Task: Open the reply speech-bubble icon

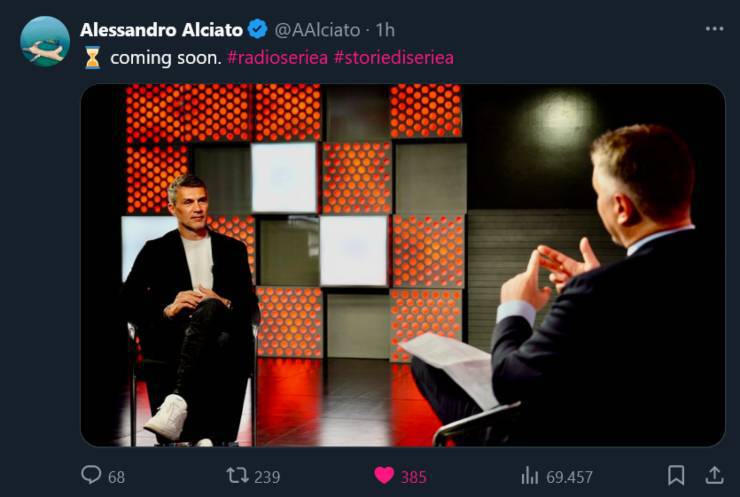Action: (91, 475)
